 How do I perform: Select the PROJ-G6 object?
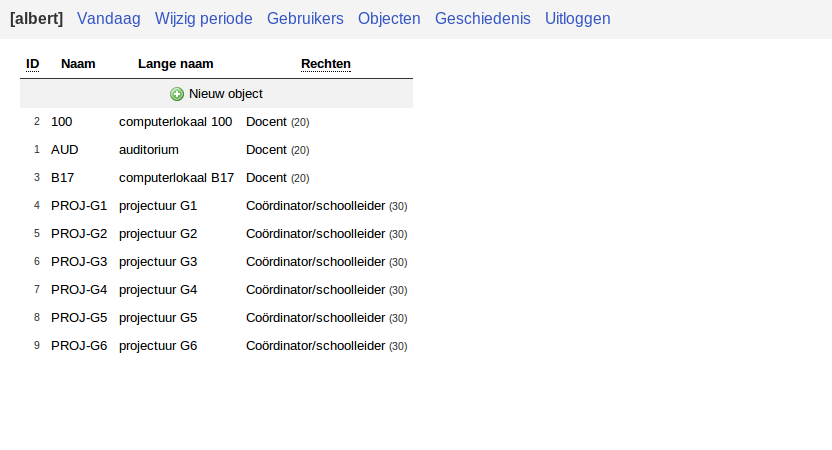click(78, 346)
